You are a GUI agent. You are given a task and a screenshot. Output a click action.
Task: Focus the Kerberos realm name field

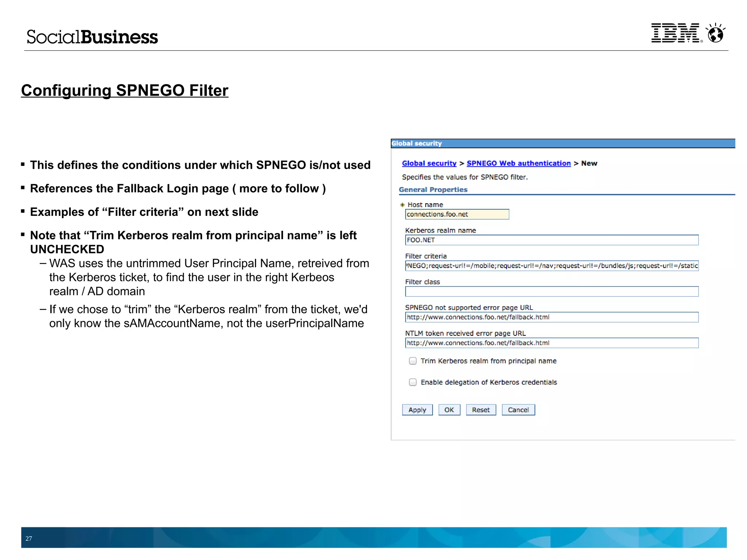pyautogui.click(x=552, y=240)
